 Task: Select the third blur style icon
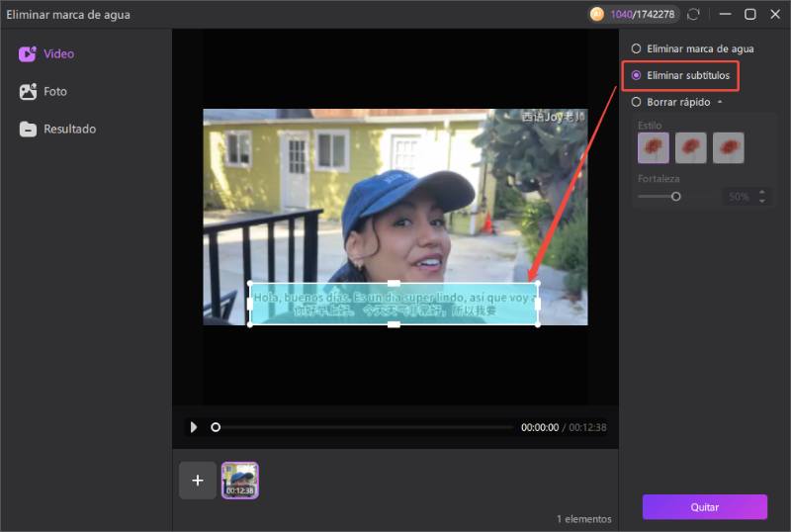[729, 148]
